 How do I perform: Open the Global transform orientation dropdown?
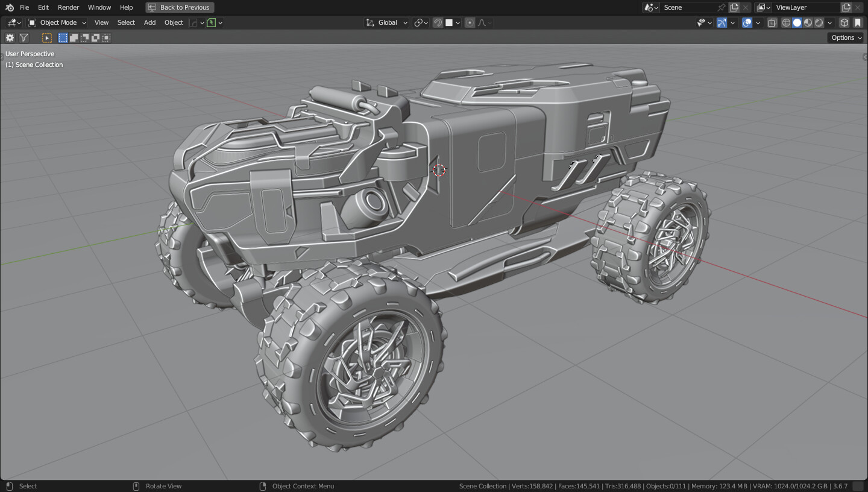pos(386,22)
